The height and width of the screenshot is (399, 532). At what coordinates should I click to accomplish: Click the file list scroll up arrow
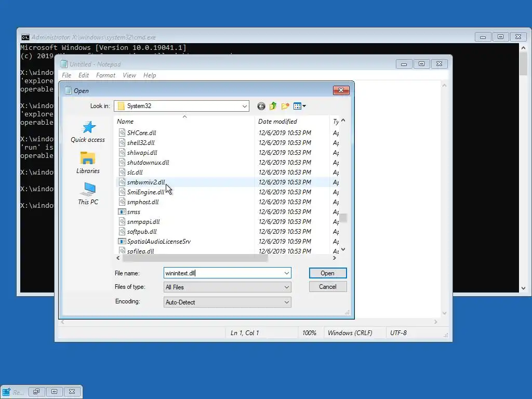point(343,121)
